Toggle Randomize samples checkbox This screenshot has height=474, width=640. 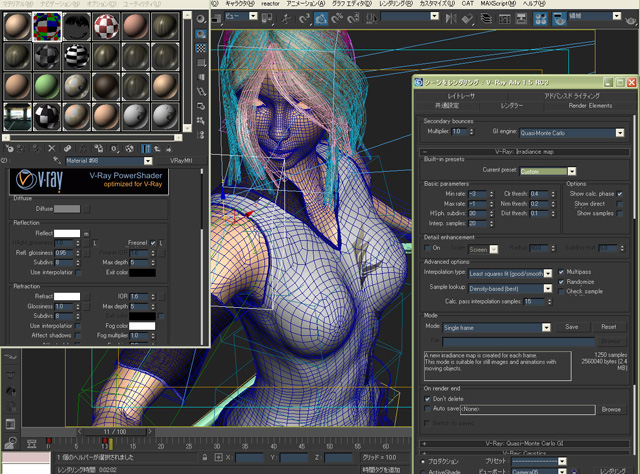point(561,282)
